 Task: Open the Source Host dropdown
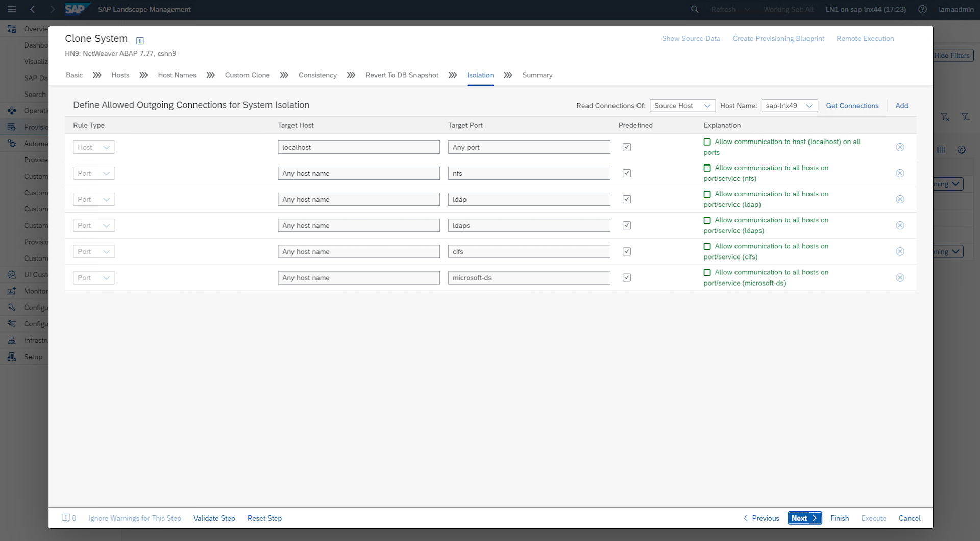[x=682, y=106]
